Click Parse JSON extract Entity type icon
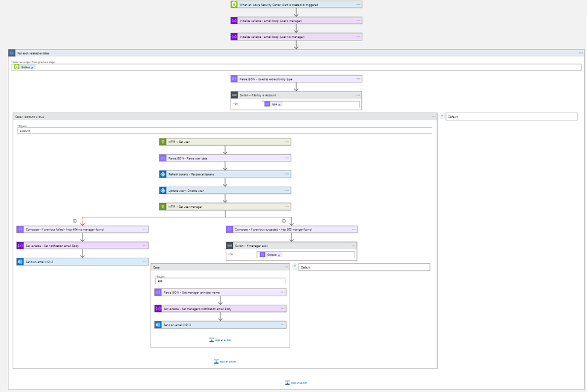The width and height of the screenshot is (587, 392). pos(234,79)
